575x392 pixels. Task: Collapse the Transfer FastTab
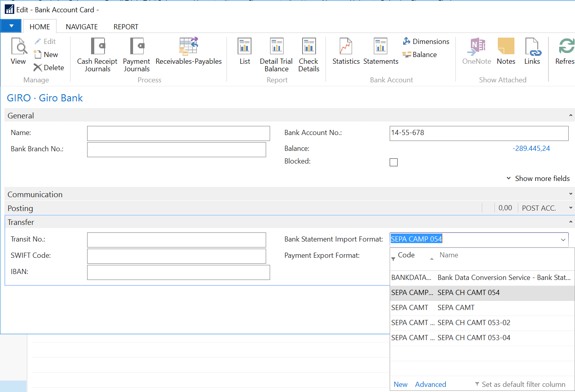pos(571,222)
